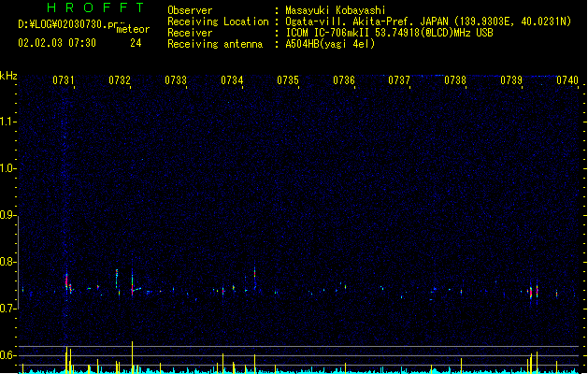Click the Receiving Location field label

tap(218, 22)
